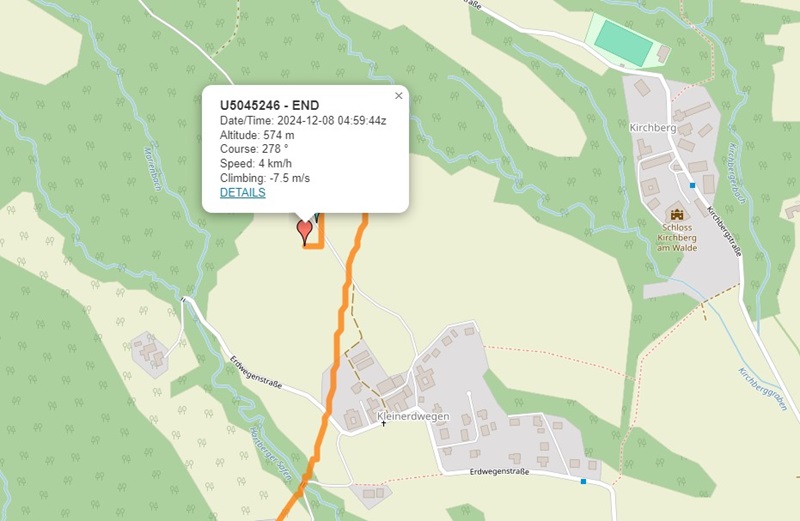This screenshot has height=521, width=800.
Task: Click the Kirchberg village label
Action: [x=653, y=128]
